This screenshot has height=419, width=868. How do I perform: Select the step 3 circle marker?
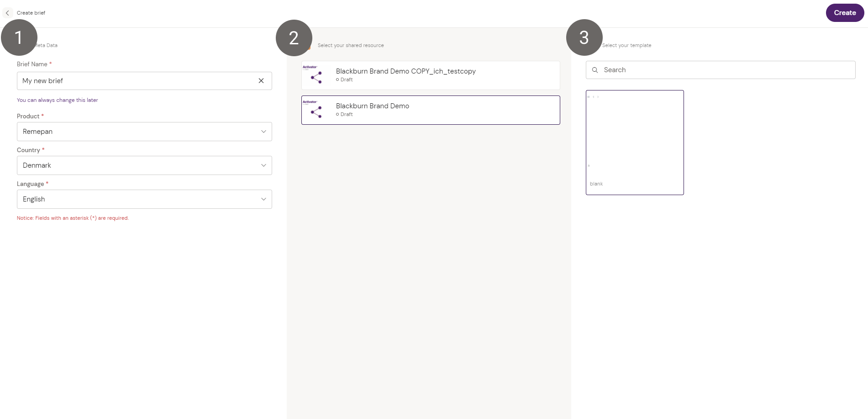click(x=584, y=37)
